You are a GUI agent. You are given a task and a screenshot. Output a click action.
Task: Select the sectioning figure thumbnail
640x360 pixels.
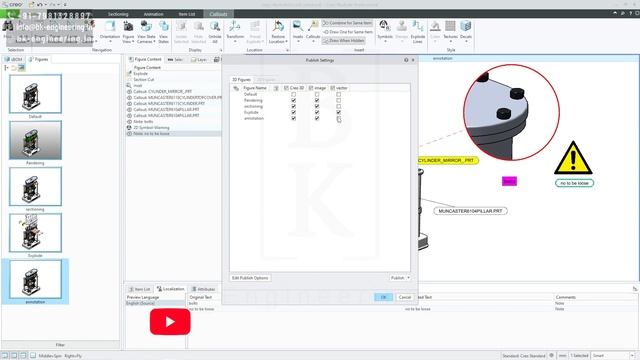[x=35, y=187]
